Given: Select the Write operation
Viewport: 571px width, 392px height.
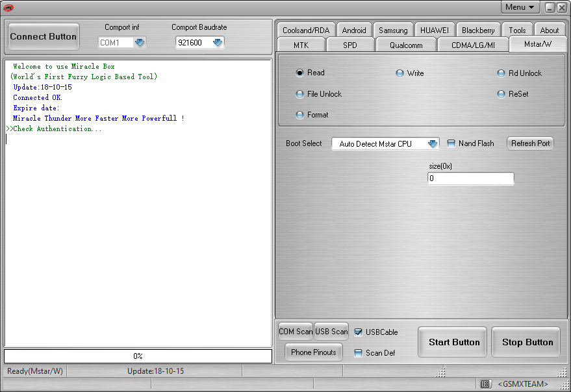Looking at the screenshot, I should (x=400, y=73).
